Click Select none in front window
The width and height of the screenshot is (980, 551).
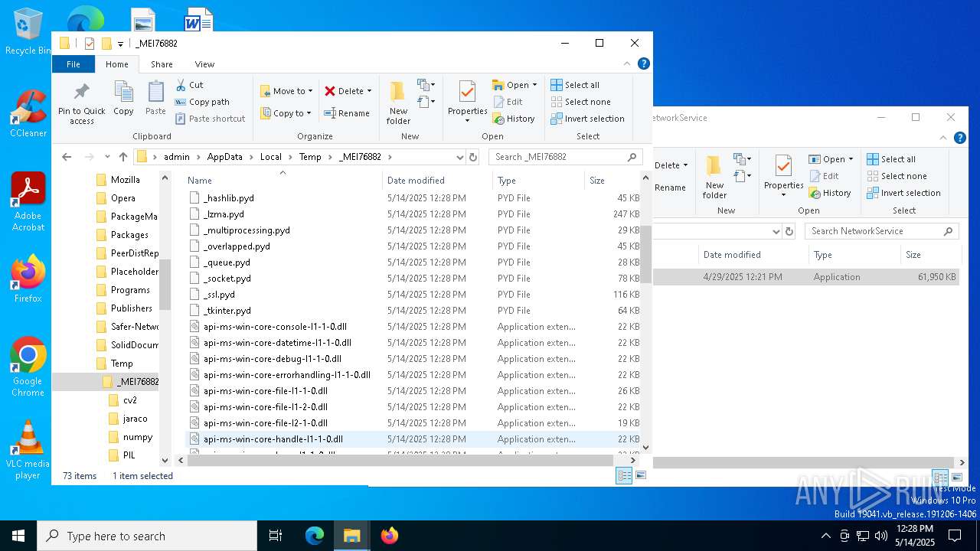pos(580,102)
